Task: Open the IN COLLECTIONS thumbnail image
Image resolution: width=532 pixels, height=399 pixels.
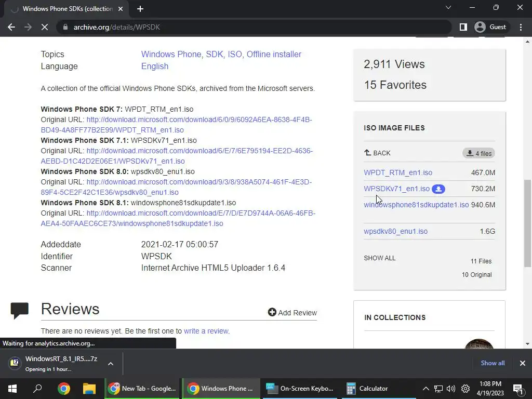Action: pyautogui.click(x=478, y=343)
